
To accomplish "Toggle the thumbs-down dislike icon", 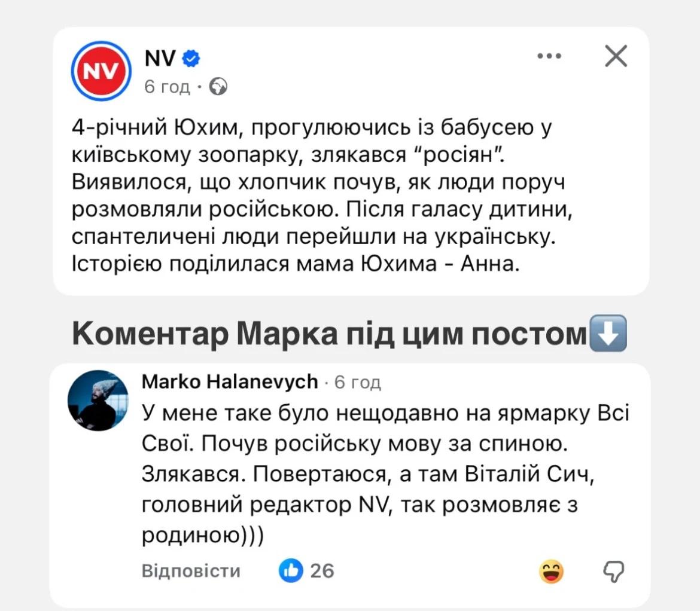I will [613, 572].
